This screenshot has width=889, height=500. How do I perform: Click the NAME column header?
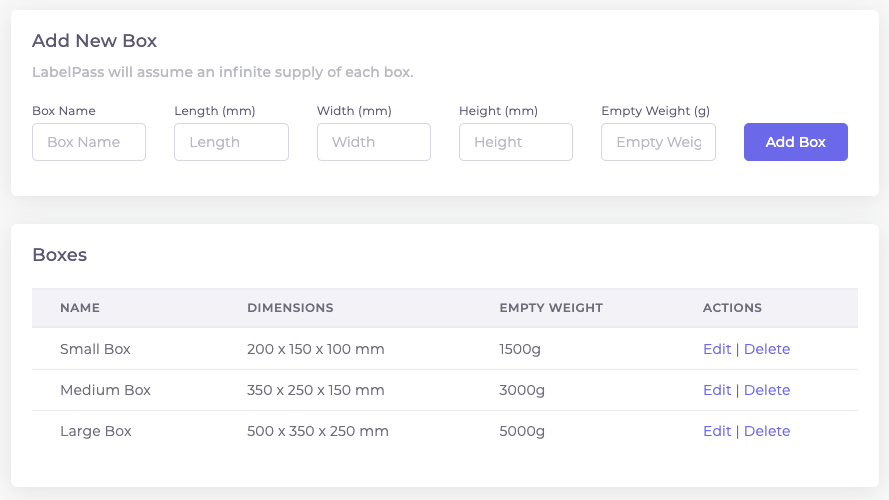pos(80,308)
